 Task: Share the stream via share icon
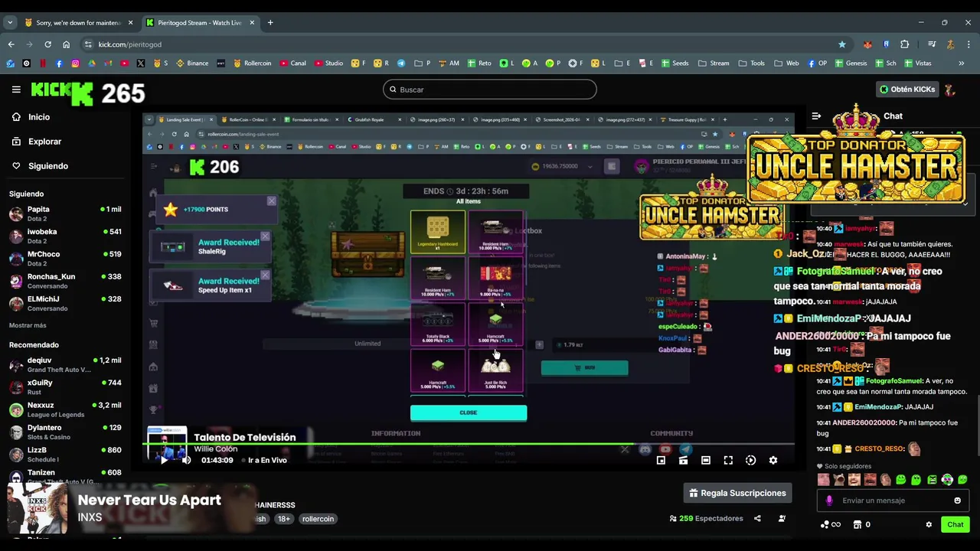point(757,518)
